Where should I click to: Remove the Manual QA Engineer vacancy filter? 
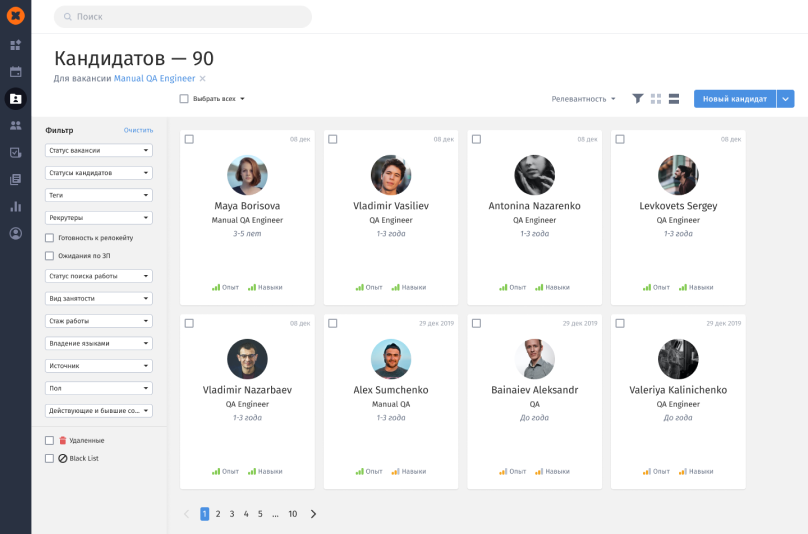tap(202, 78)
